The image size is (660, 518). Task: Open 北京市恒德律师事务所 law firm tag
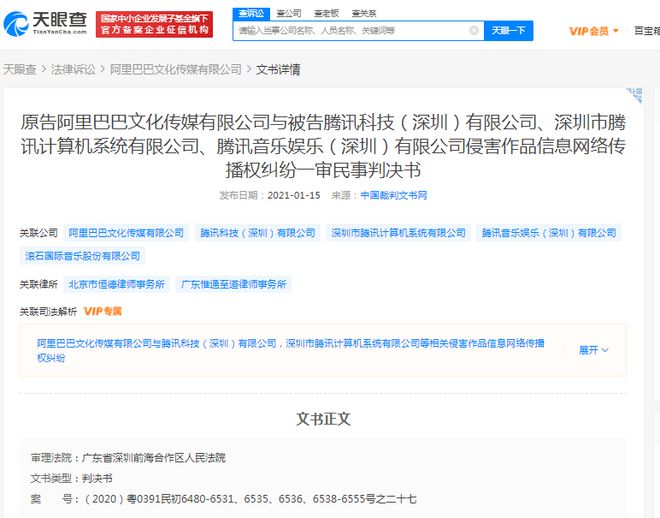pos(117,284)
